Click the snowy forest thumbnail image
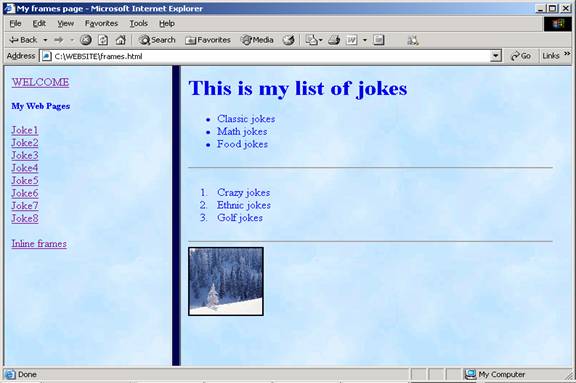Viewport: 576px width, 383px height. (226, 281)
